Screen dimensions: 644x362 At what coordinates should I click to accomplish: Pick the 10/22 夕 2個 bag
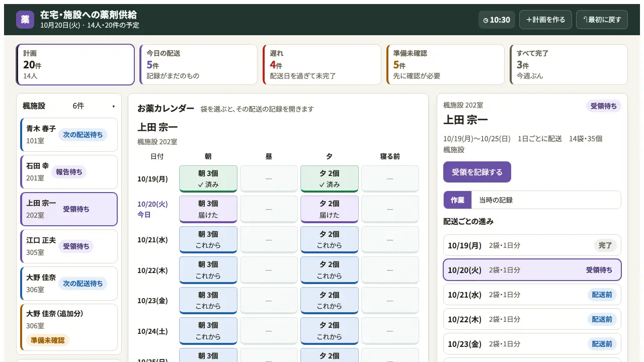(330, 270)
